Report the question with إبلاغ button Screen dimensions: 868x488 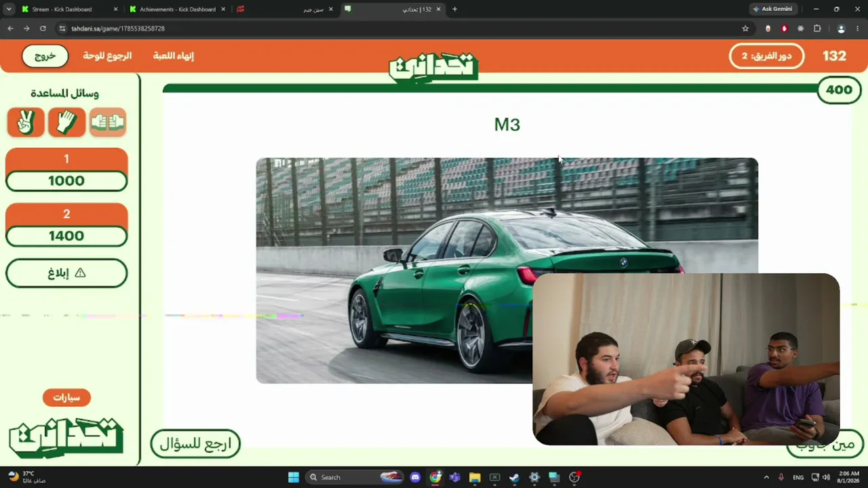click(66, 273)
